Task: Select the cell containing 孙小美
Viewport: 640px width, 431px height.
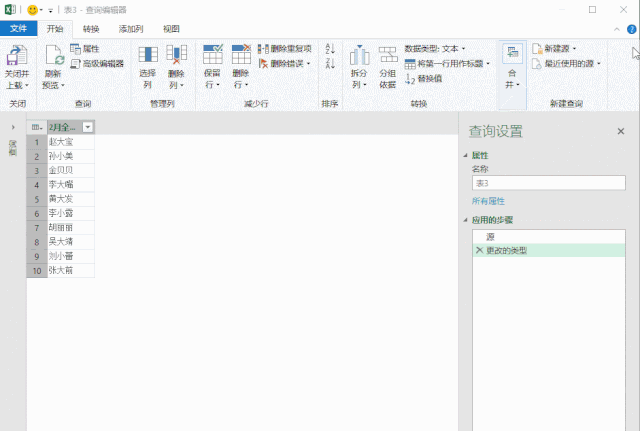Action: tap(71, 156)
